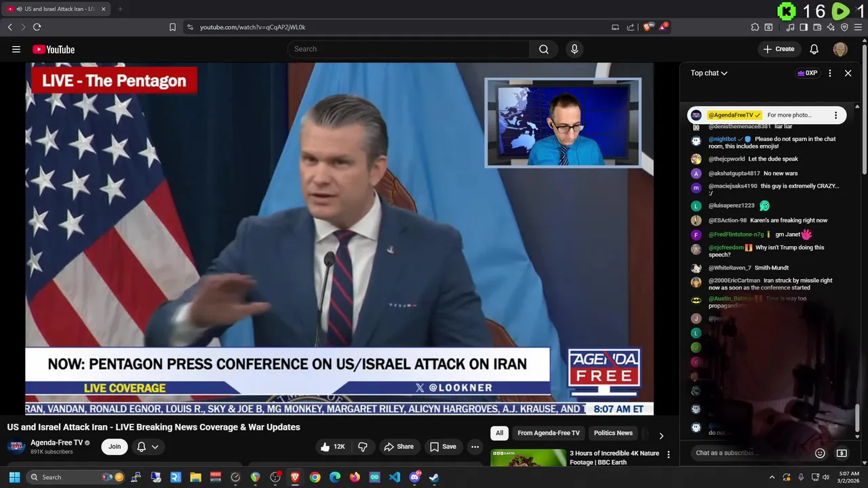Viewport: 868px width, 488px height.
Task: Share the video with Share button
Action: click(399, 447)
